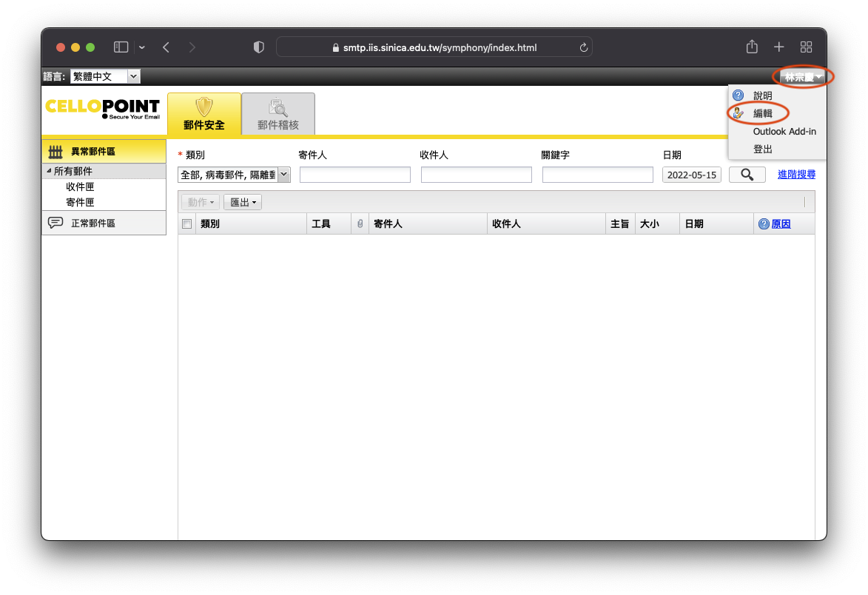Click the 關鍵字 search field

click(598, 175)
